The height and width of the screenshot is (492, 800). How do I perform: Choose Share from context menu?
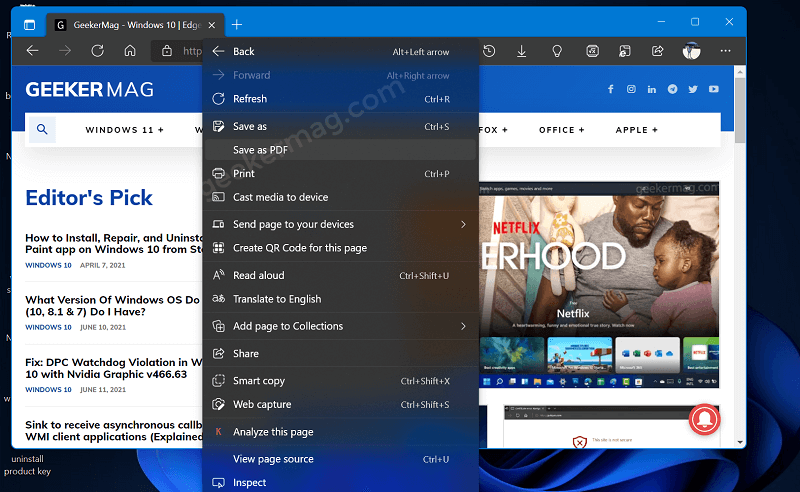tap(340, 353)
